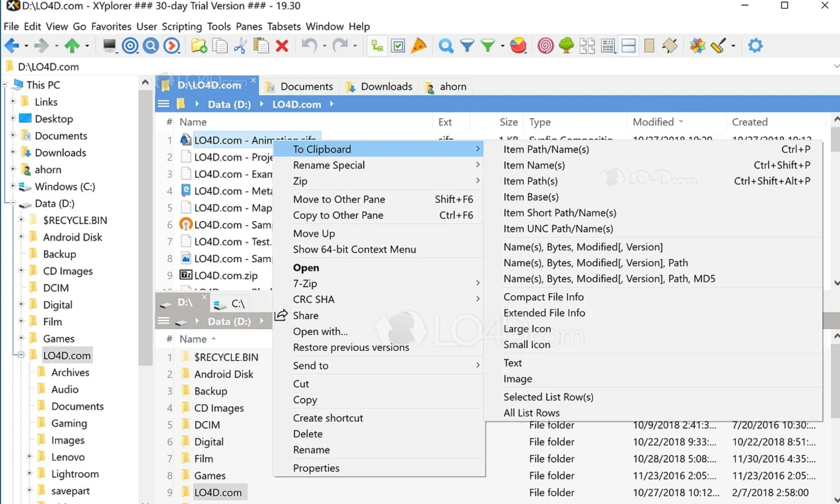840x504 pixels.
Task: Click the blue target Hotlist icon
Action: pyautogui.click(x=130, y=45)
